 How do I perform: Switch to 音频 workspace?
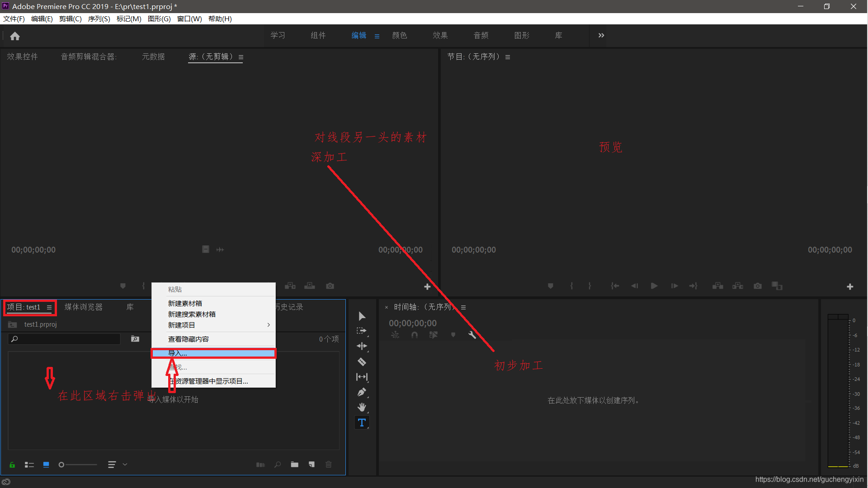tap(481, 35)
